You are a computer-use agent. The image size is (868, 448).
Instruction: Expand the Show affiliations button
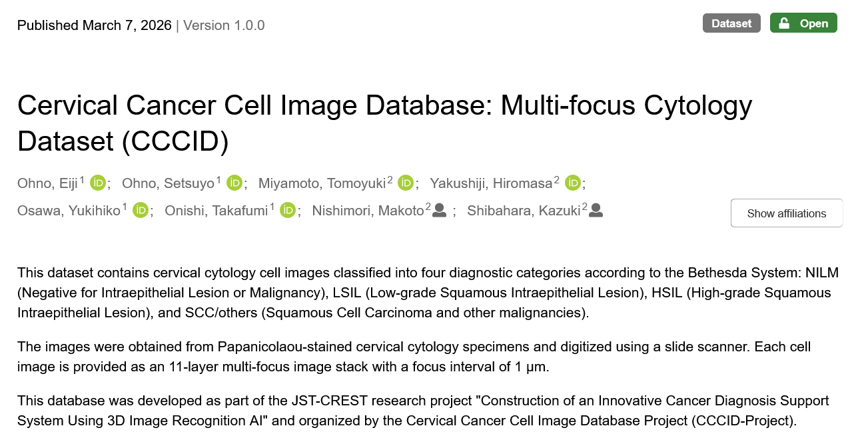click(786, 213)
